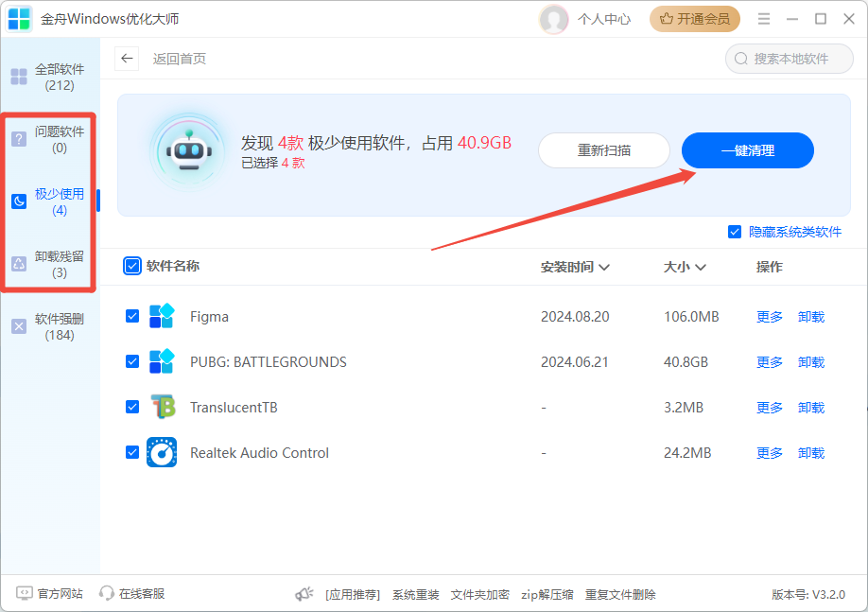
Task: Uninstall Figma via 卸载 link
Action: [811, 317]
